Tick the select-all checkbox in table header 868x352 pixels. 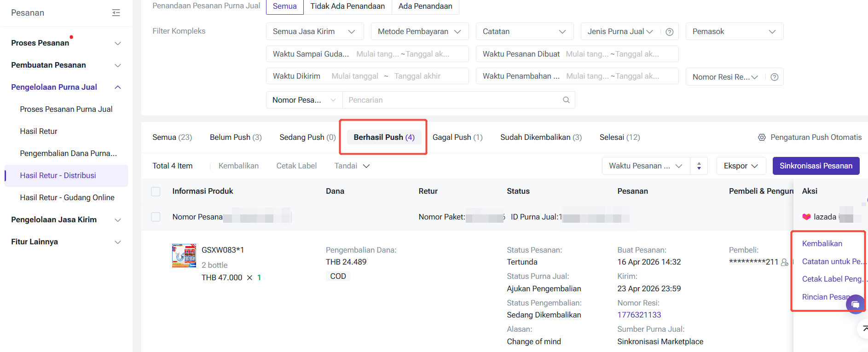click(156, 191)
